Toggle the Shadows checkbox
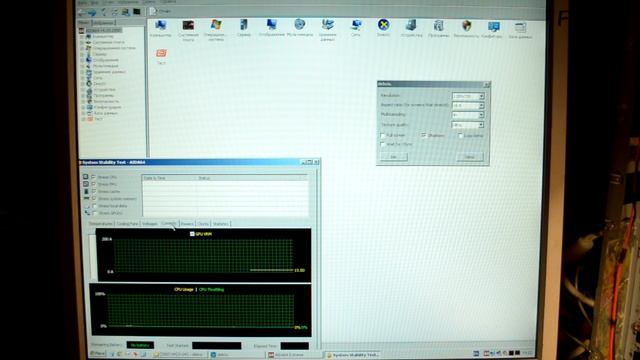This screenshot has width=640, height=360. (x=424, y=135)
